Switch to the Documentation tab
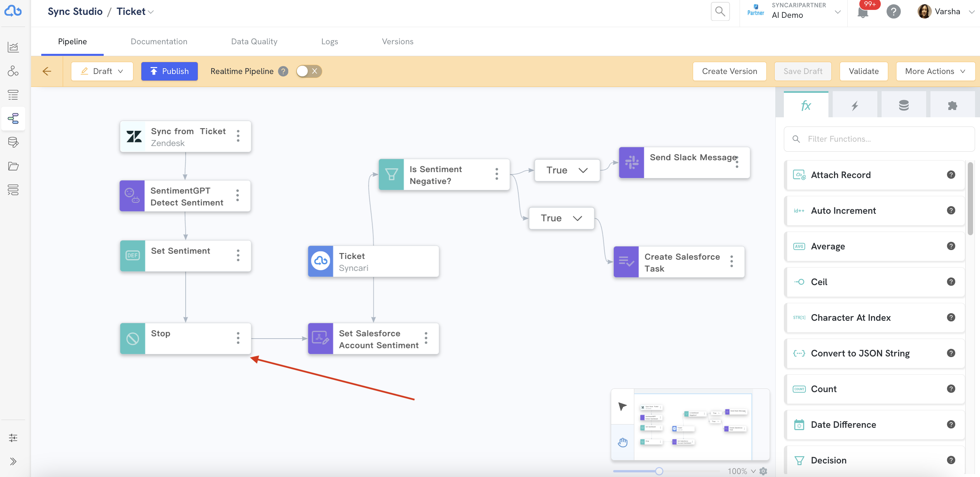Image resolution: width=980 pixels, height=477 pixels. (159, 42)
